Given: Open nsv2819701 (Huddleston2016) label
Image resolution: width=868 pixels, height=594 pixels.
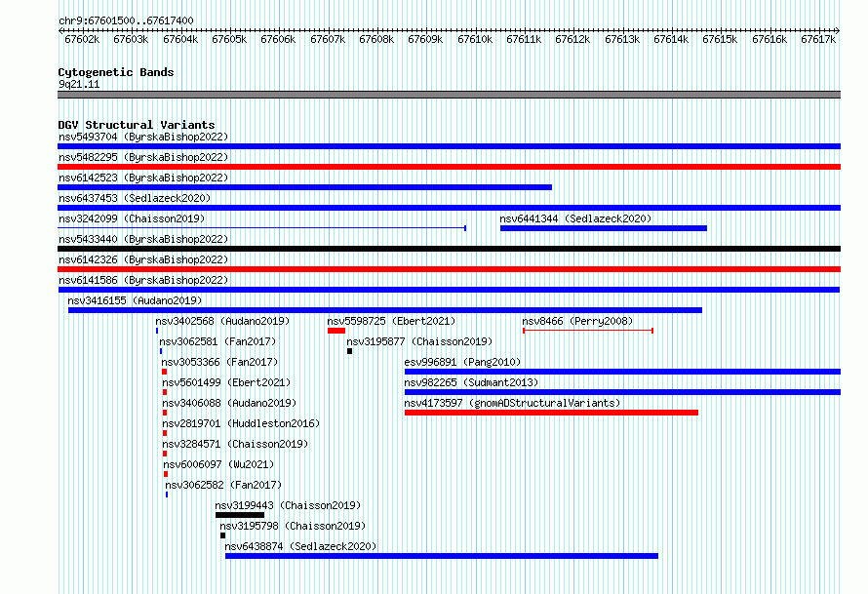Looking at the screenshot, I should pos(241,423).
